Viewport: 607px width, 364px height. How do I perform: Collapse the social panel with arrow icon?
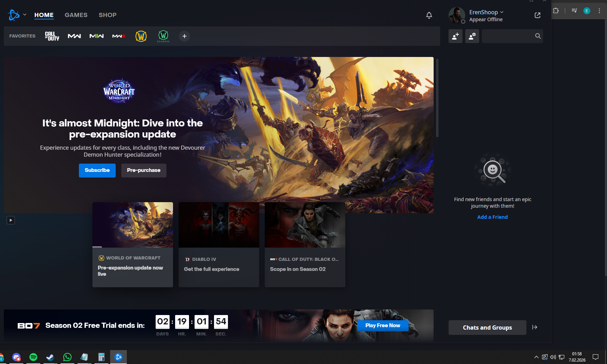coord(535,327)
